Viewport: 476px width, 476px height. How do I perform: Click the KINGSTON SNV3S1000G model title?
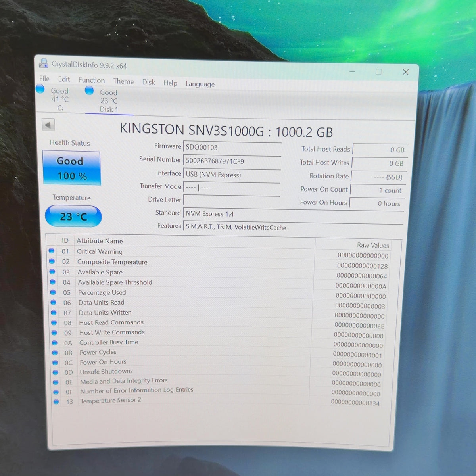[x=226, y=131]
